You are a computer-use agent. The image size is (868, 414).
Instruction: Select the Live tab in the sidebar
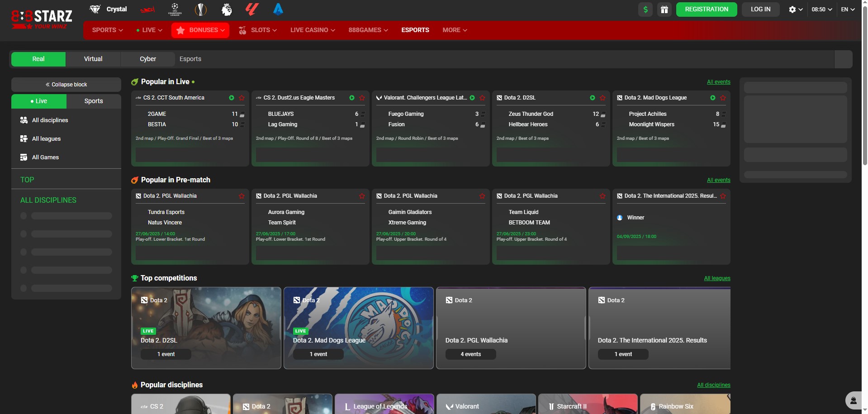click(x=39, y=101)
